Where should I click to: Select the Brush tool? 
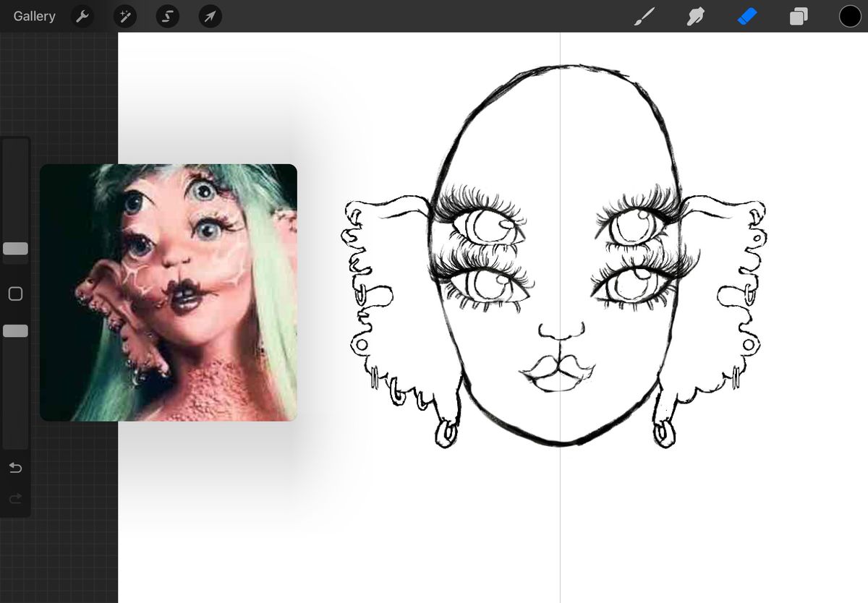point(644,16)
